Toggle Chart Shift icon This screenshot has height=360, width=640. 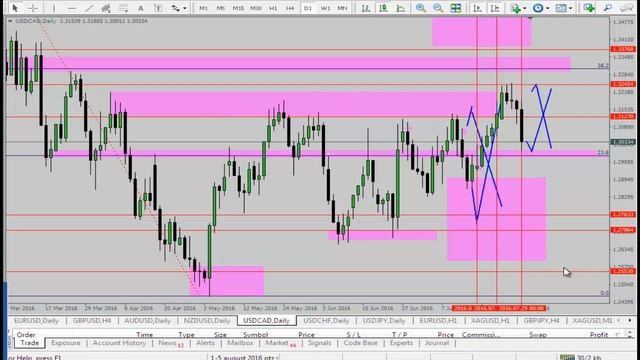495,8
